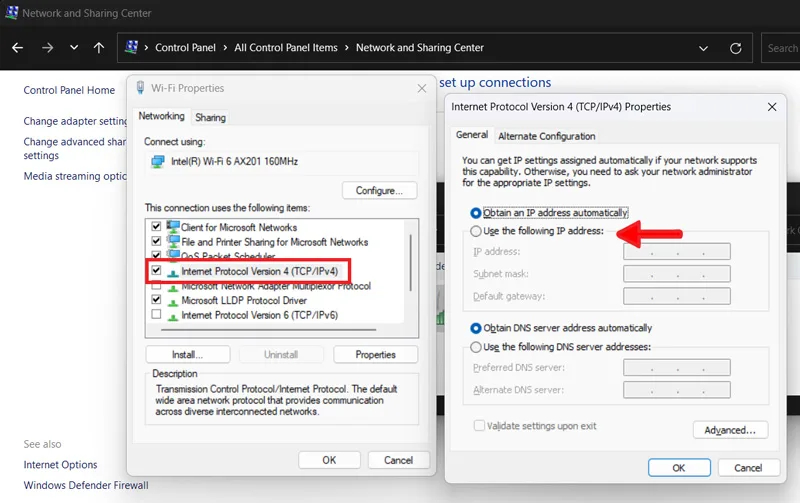Open the Sharing tab
Image resolution: width=800 pixels, height=503 pixels.
(210, 117)
